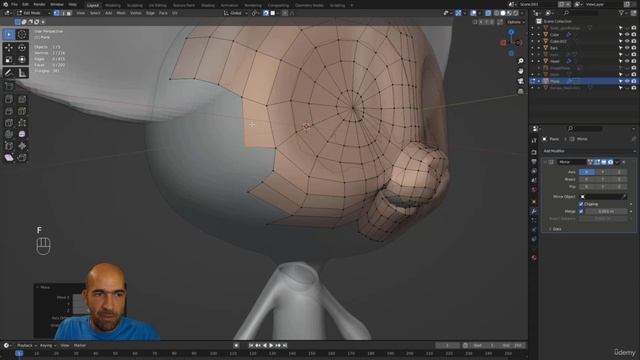Screen dimensions: 640x360
Task: Open the outliner filter dropdown
Action: [623, 13]
